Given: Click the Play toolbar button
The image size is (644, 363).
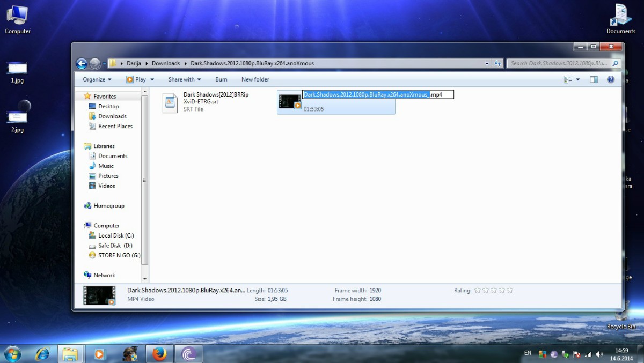Looking at the screenshot, I should (x=136, y=79).
